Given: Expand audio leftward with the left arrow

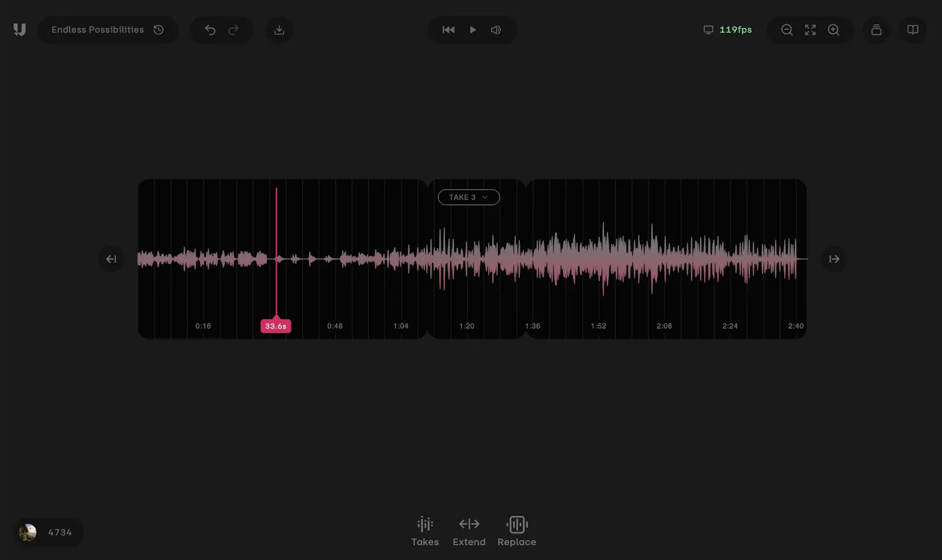Looking at the screenshot, I should 111,259.
